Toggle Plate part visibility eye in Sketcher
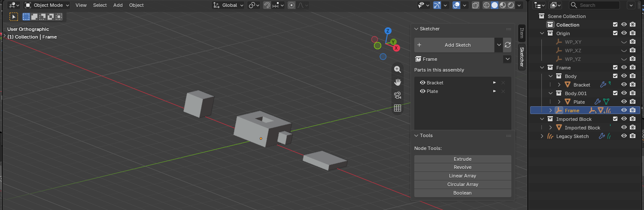 click(x=422, y=91)
